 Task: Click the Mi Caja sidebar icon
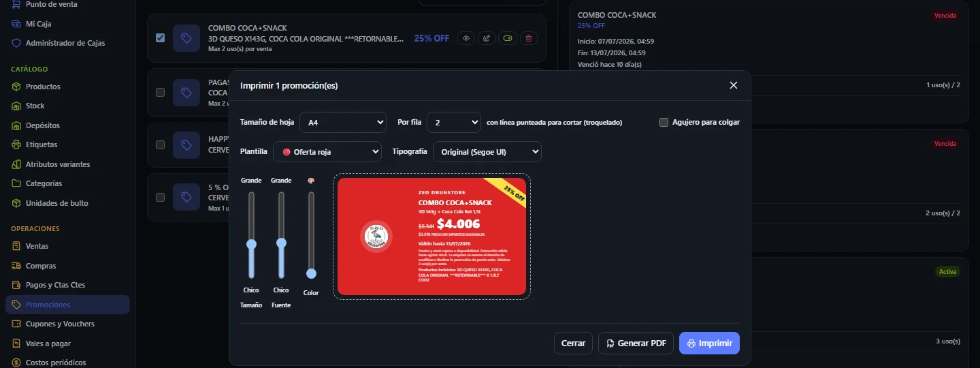pos(16,24)
